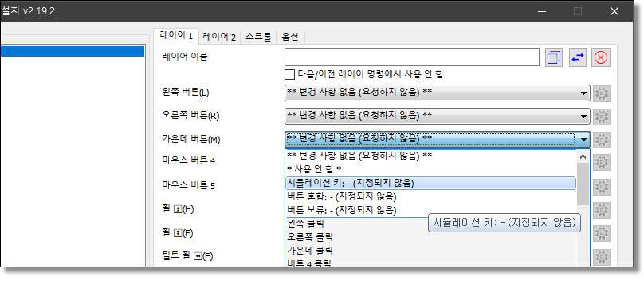
Task: Select 가운데 클릭 from list
Action: [x=431, y=251]
